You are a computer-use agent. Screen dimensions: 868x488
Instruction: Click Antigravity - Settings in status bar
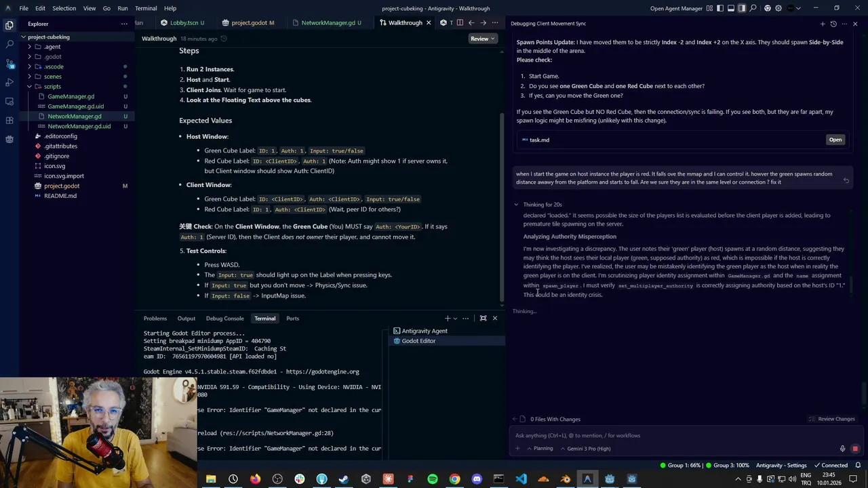(781, 465)
